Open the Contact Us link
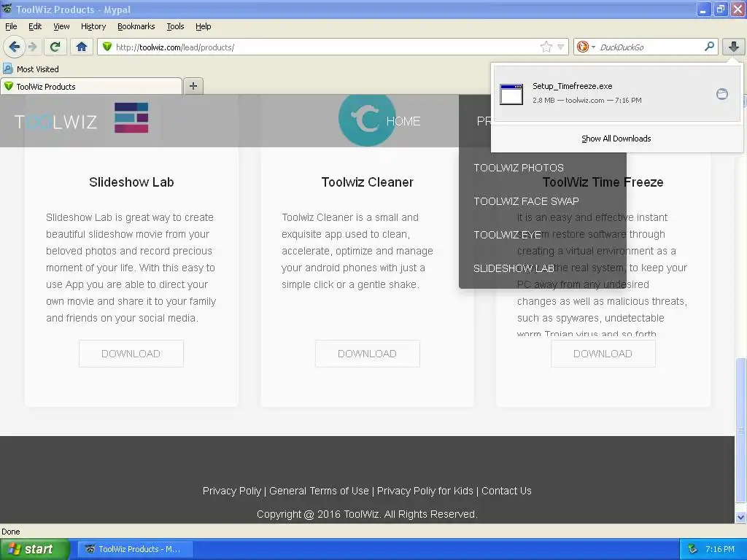747x560 pixels. [506, 491]
